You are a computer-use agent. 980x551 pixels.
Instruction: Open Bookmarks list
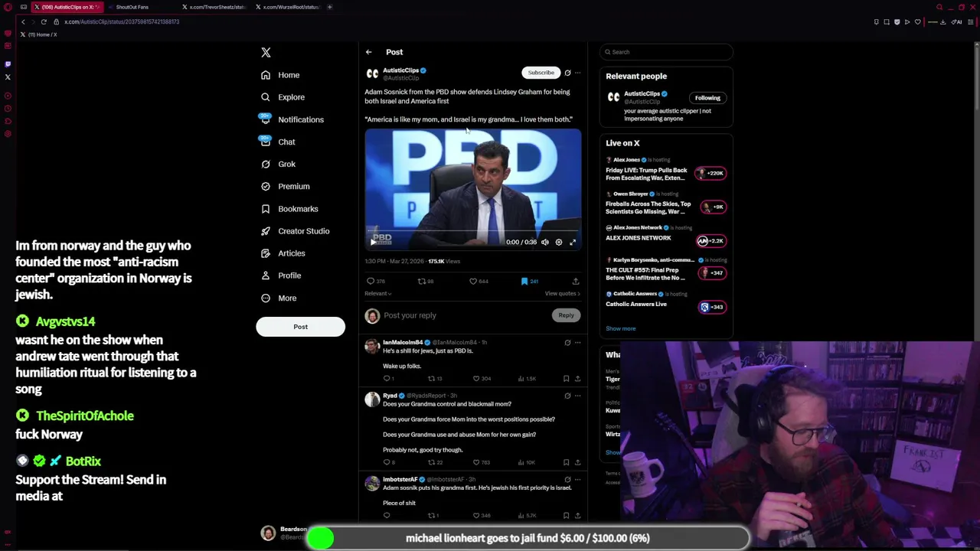click(289, 208)
